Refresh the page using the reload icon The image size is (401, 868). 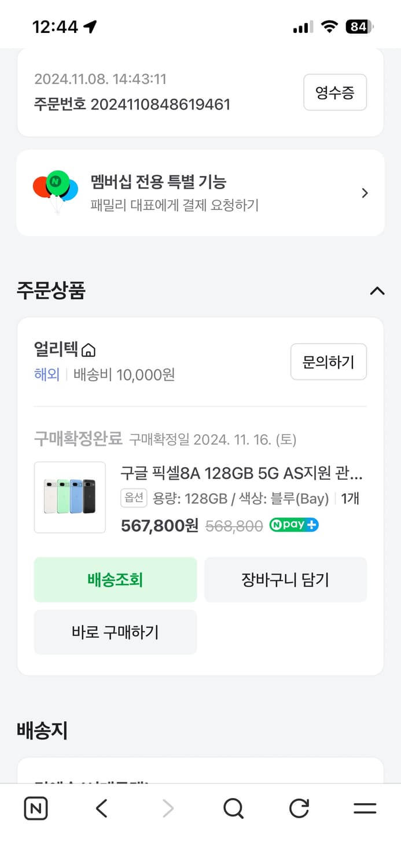[299, 808]
